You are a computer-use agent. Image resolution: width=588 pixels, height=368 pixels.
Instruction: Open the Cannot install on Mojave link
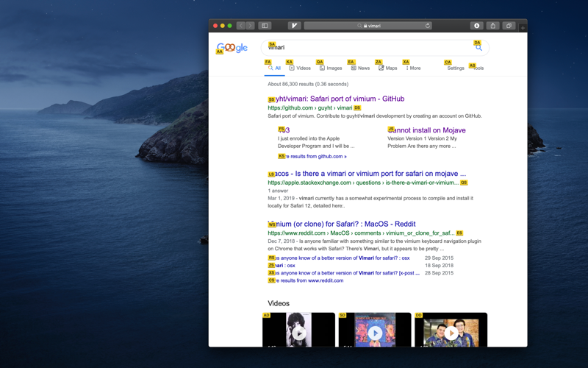pyautogui.click(x=426, y=130)
